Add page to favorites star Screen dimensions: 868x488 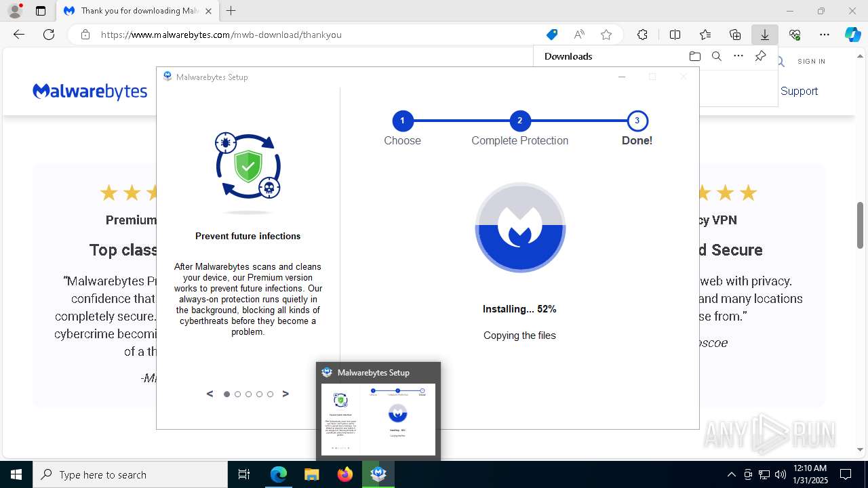(606, 35)
